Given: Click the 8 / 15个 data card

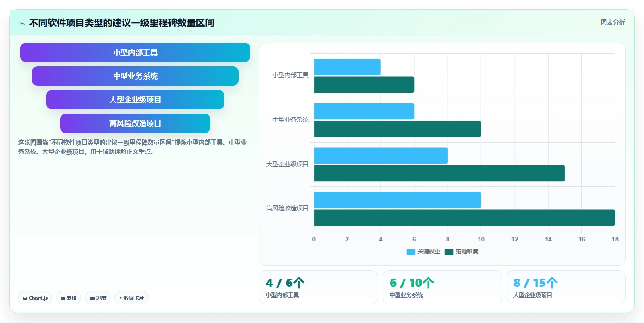Looking at the screenshot, I should click(x=566, y=287).
